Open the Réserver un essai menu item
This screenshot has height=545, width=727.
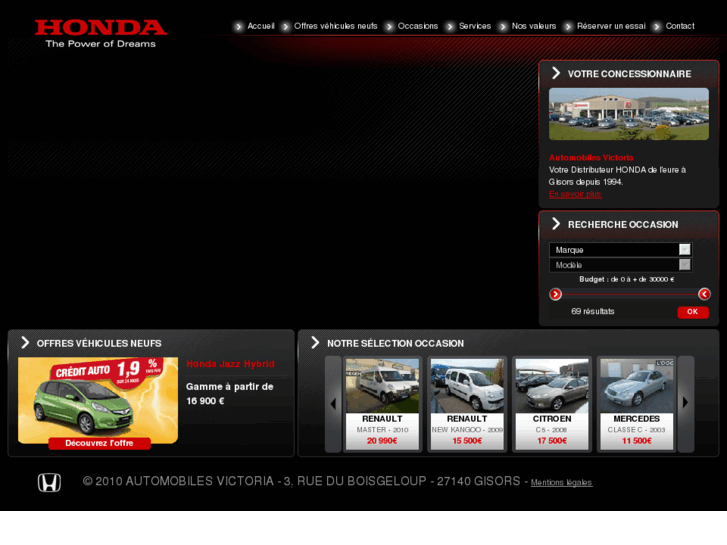(611, 26)
